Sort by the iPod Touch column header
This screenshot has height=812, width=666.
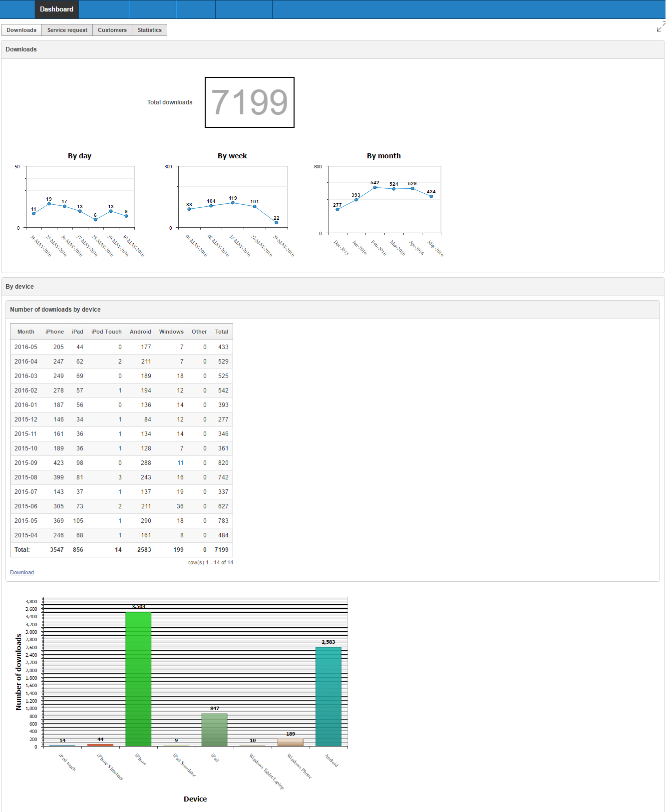pyautogui.click(x=106, y=332)
